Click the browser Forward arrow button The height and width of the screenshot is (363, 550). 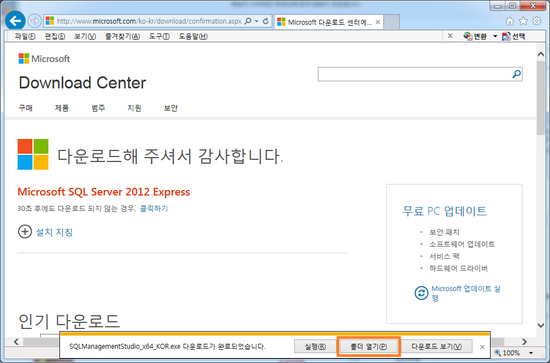pos(34,21)
